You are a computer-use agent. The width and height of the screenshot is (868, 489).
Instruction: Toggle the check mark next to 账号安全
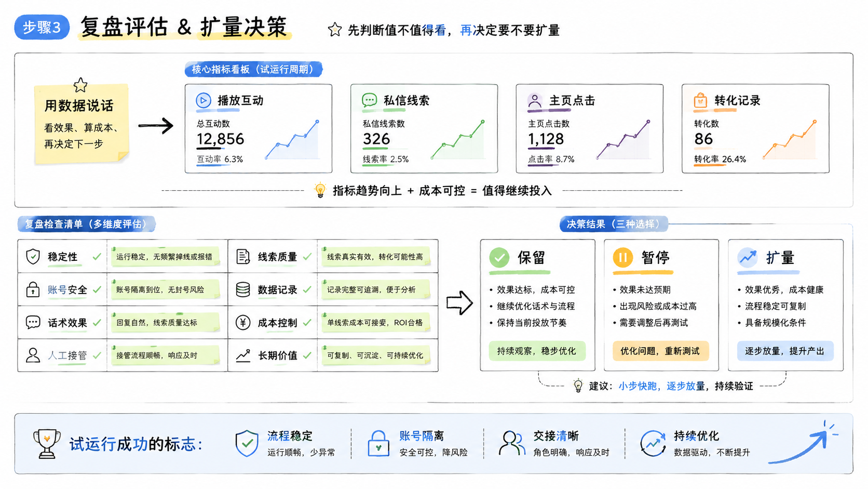(97, 289)
